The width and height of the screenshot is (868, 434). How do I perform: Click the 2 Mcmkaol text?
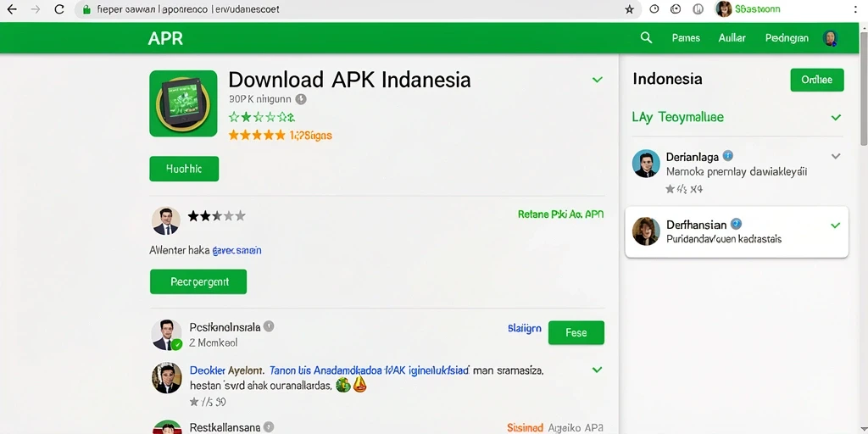[214, 342]
